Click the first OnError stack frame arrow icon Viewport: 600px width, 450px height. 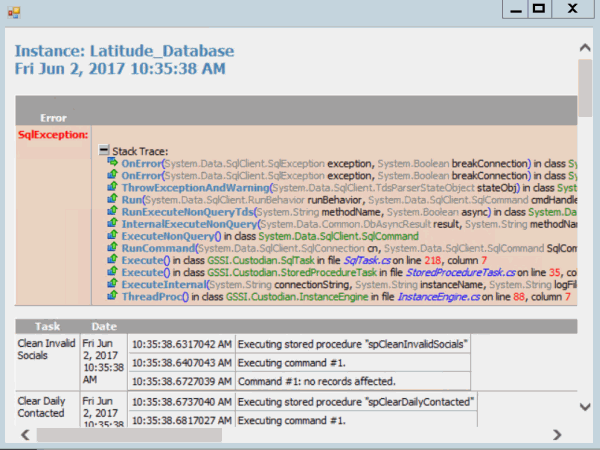click(114, 162)
